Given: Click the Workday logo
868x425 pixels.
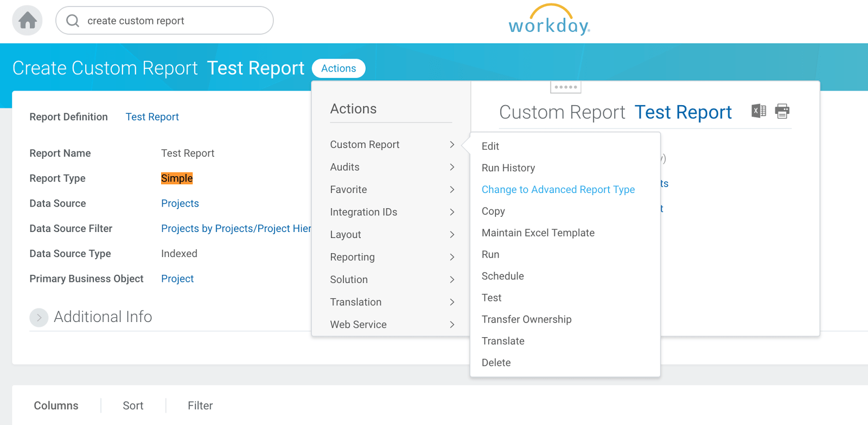Looking at the screenshot, I should point(549,21).
